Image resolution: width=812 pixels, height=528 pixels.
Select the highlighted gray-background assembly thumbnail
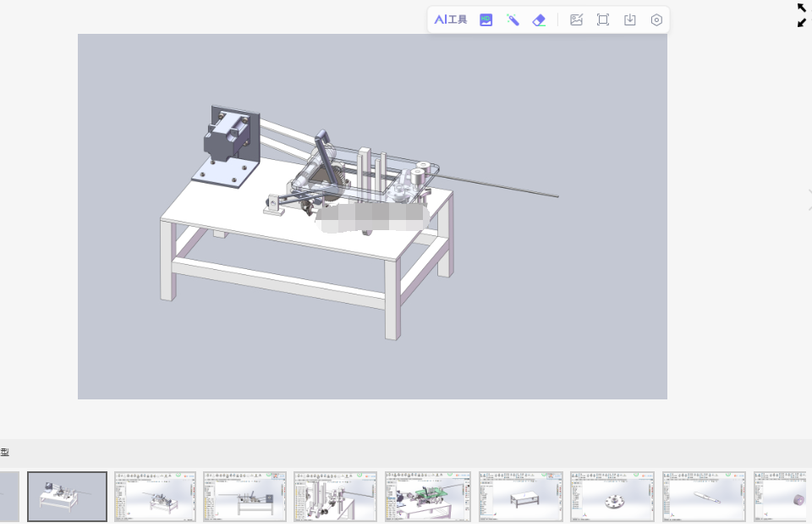pyautogui.click(x=68, y=497)
